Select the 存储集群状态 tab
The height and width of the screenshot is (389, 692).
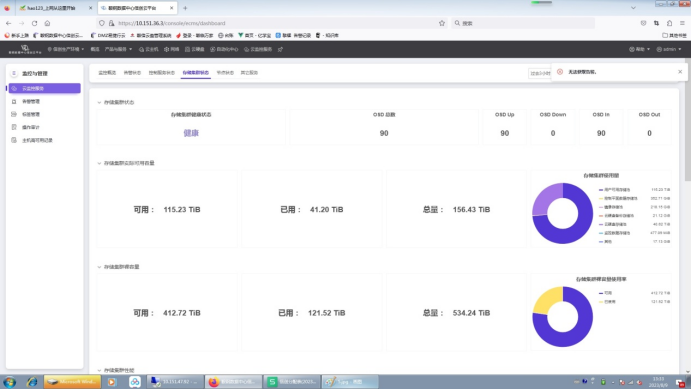[196, 73]
